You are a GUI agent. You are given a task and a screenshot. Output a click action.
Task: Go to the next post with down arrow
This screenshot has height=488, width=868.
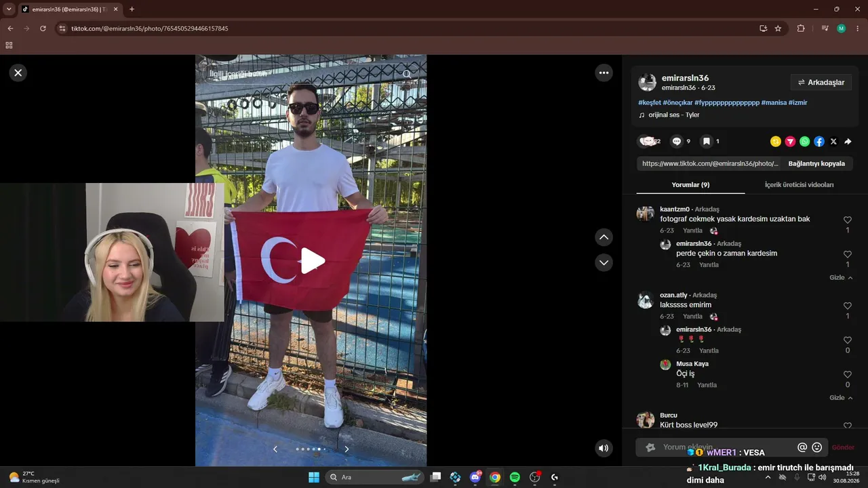(604, 262)
